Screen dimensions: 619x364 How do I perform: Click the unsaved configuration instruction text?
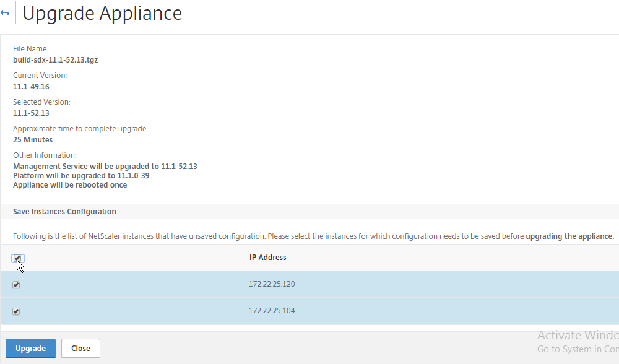tap(313, 236)
